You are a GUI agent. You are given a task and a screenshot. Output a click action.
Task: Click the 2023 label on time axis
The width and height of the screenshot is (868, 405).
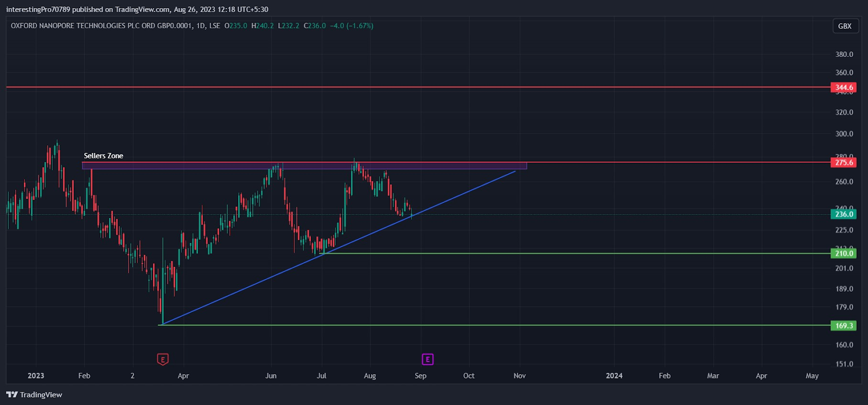[36, 376]
